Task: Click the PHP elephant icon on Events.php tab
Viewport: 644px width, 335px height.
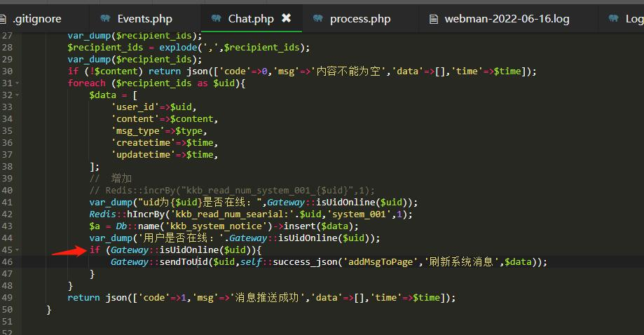Action: (105, 19)
